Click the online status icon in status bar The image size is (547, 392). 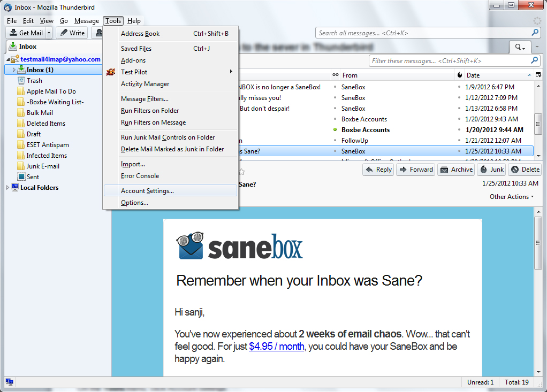[10, 382]
